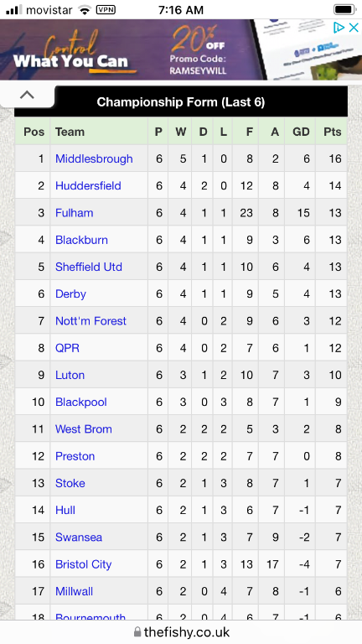Viewport: 362px width, 644px height.
Task: Tap the VPN status indicator
Action: 106,10
